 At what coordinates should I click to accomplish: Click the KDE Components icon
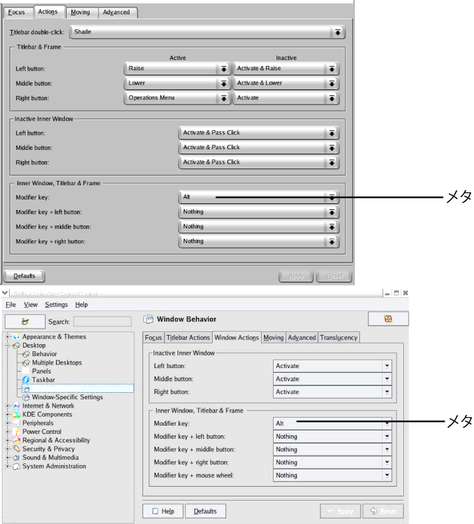click(x=16, y=414)
